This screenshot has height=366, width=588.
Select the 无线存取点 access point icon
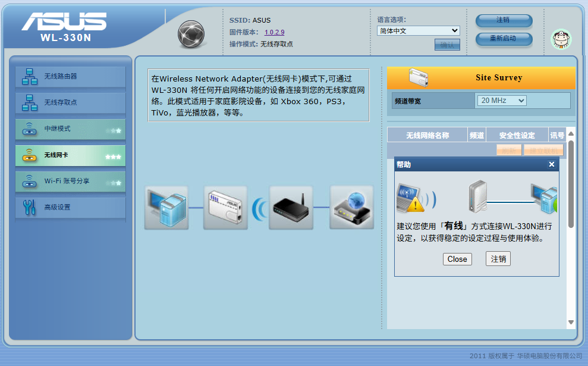coord(31,102)
